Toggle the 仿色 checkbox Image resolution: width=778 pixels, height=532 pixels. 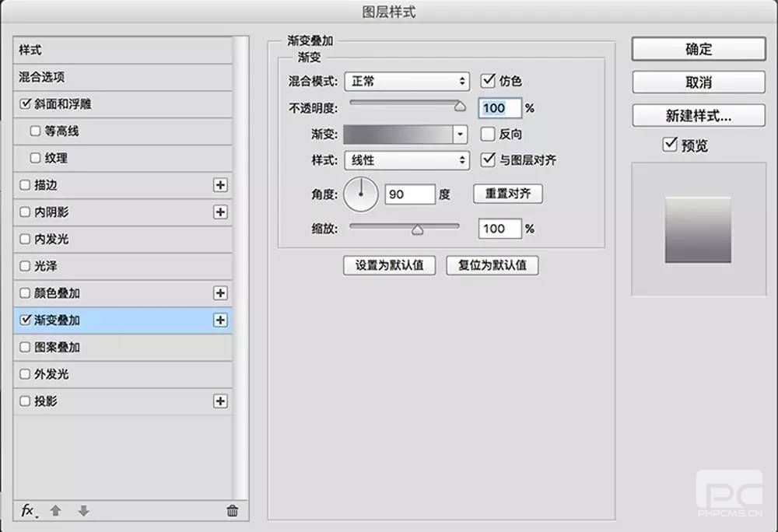[x=488, y=80]
